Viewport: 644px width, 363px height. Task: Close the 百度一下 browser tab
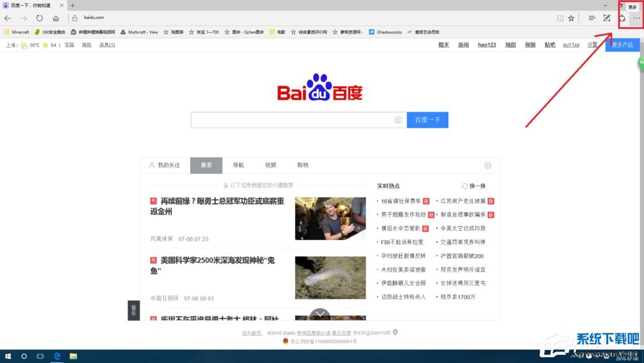(x=62, y=5)
